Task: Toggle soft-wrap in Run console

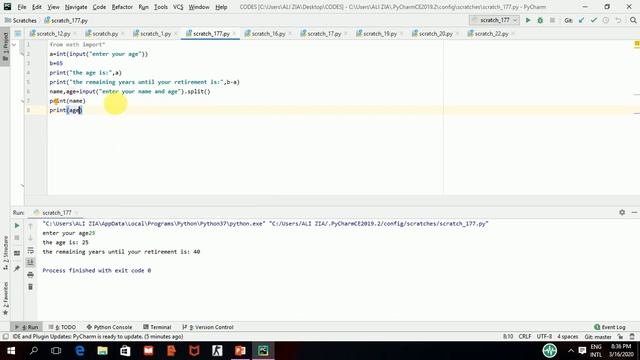Action: 31,250
